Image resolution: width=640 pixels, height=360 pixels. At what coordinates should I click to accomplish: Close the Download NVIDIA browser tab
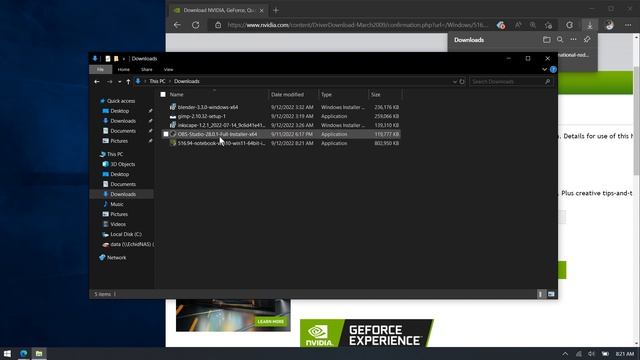tap(262, 10)
